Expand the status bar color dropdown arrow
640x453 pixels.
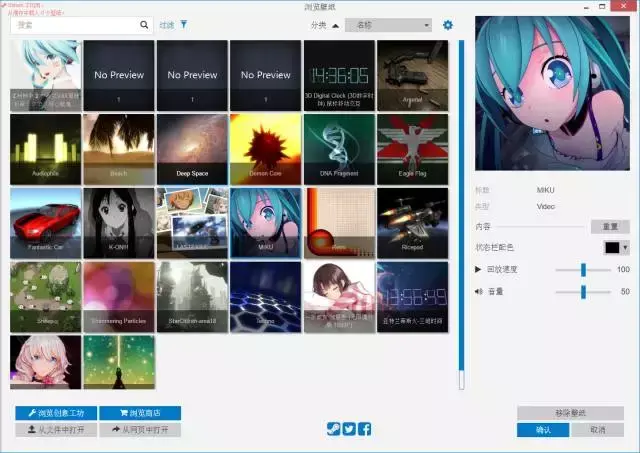coord(625,247)
